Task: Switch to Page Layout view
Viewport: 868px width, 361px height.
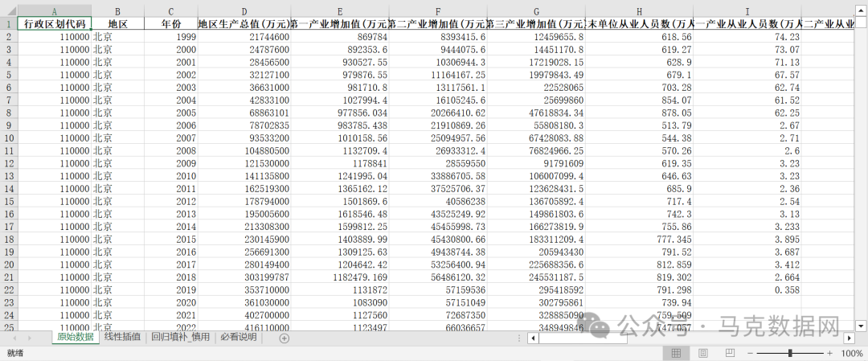Action: point(703,353)
